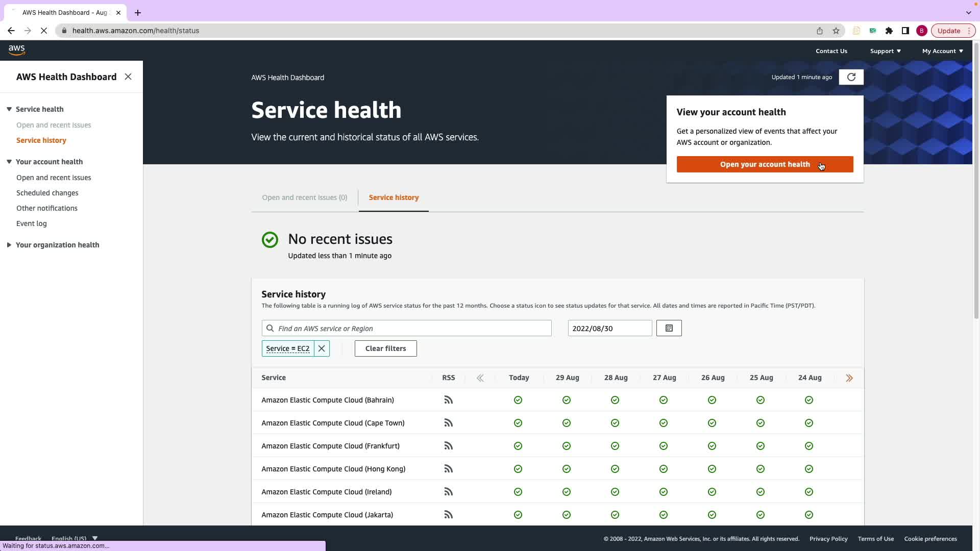Click Today status icon for Cape Town

518,423
